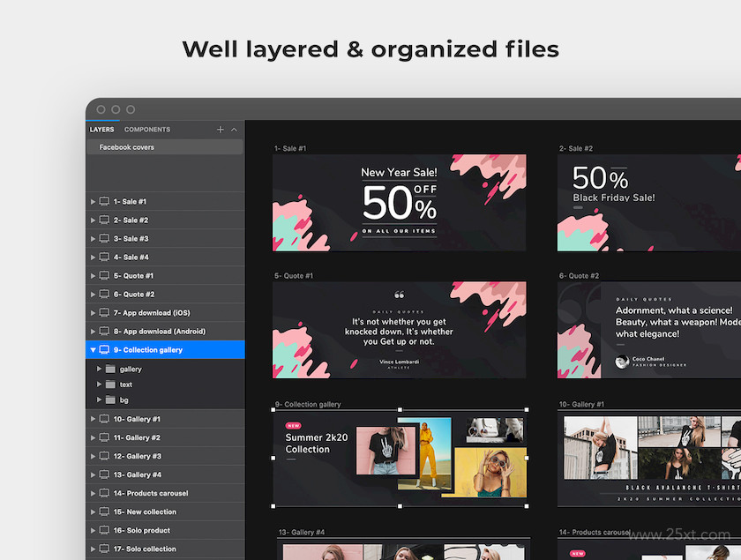Click the 8- App download (Android) artboard icon
741x560 pixels.
pos(104,331)
